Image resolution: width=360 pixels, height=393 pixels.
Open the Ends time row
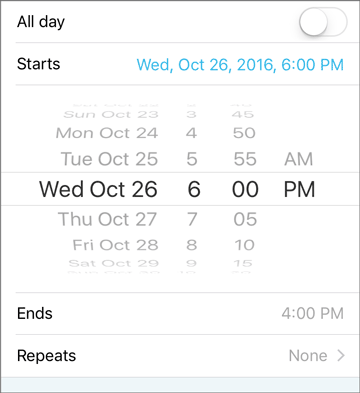coord(182,313)
